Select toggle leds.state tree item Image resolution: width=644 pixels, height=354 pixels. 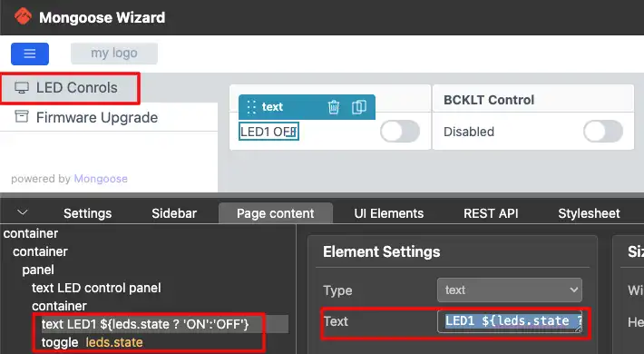coord(92,342)
